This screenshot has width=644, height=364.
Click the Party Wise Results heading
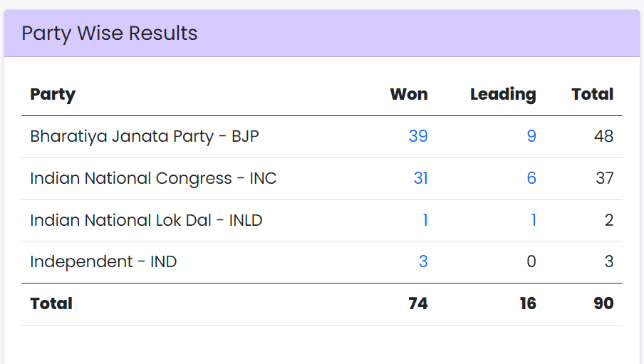tap(110, 33)
